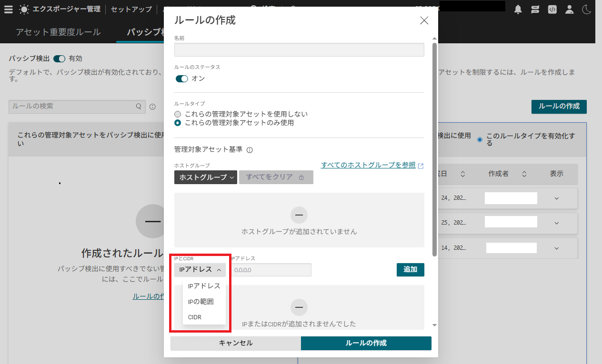Open the API code tools panel
Screen dimensions: 602x364
tap(552, 9)
